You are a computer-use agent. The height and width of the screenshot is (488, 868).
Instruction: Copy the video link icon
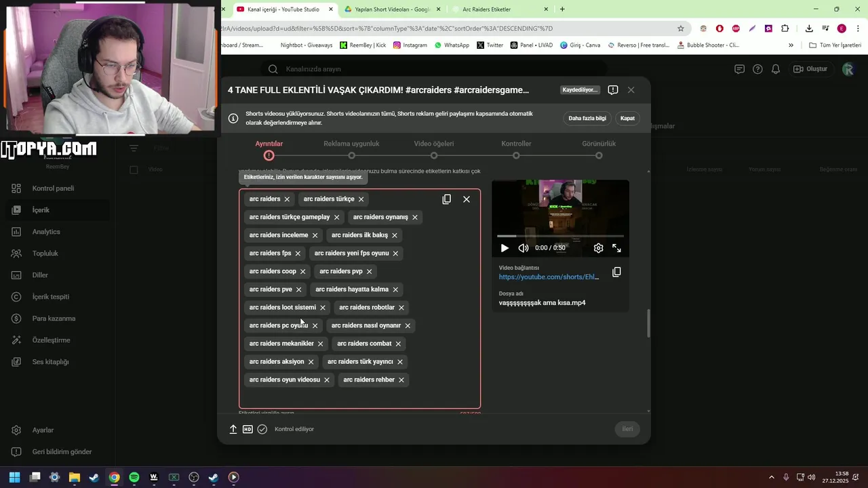[x=616, y=272]
